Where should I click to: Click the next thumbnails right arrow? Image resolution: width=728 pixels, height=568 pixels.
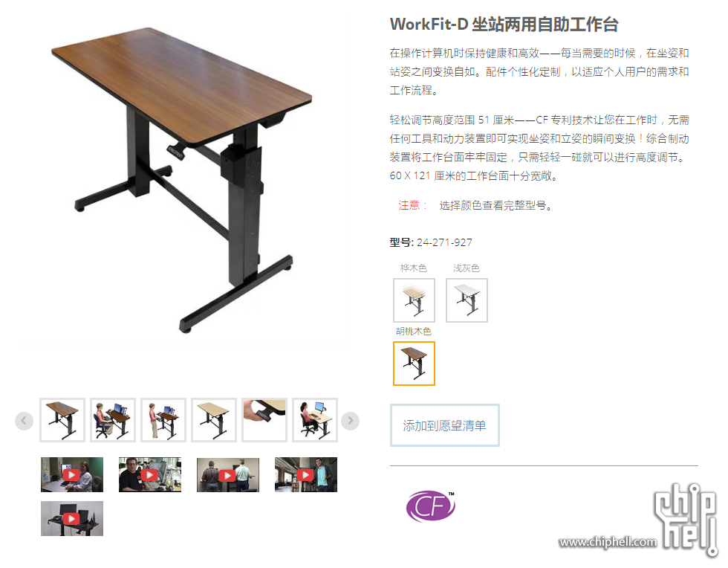click(350, 421)
